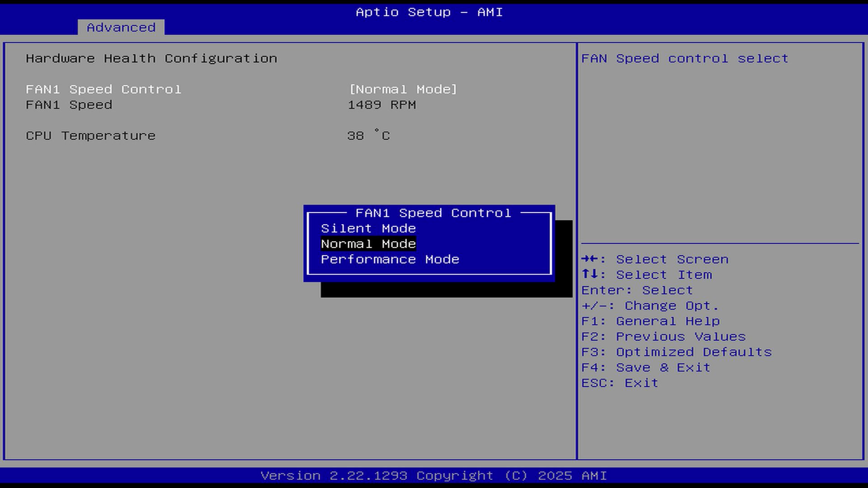Viewport: 868px width, 488px height.
Task: Click ESC: Exit help text
Action: [619, 383]
